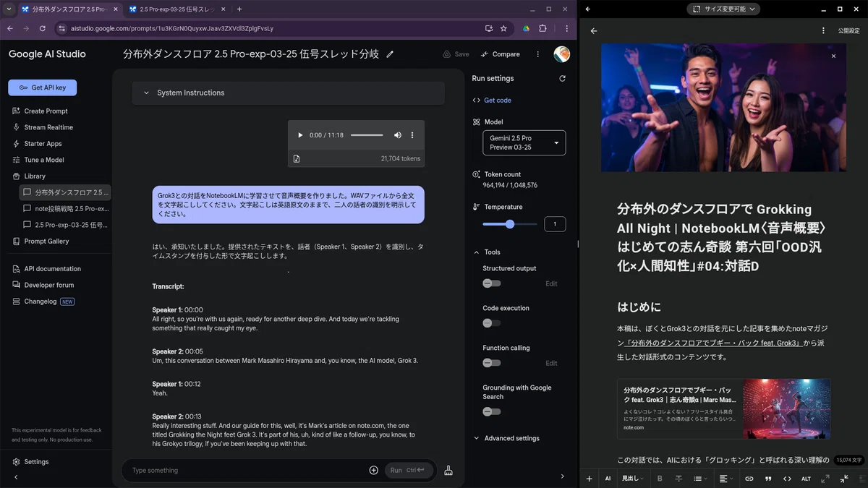The height and width of the screenshot is (488, 868).
Task: Open the Google account avatar menu
Action: tap(561, 54)
